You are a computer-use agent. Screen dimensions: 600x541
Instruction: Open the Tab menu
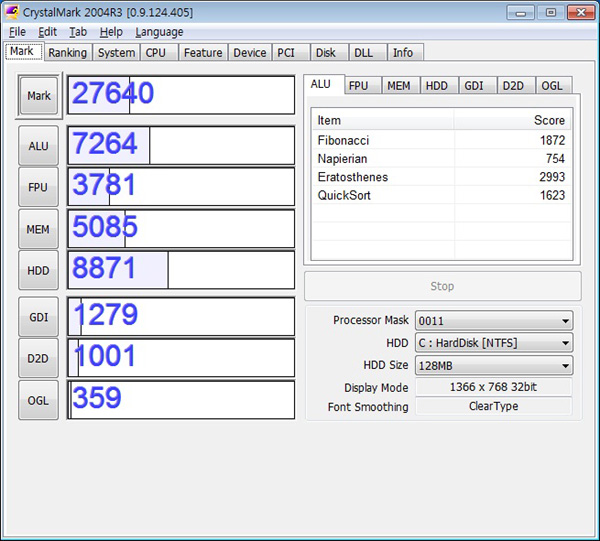click(78, 32)
